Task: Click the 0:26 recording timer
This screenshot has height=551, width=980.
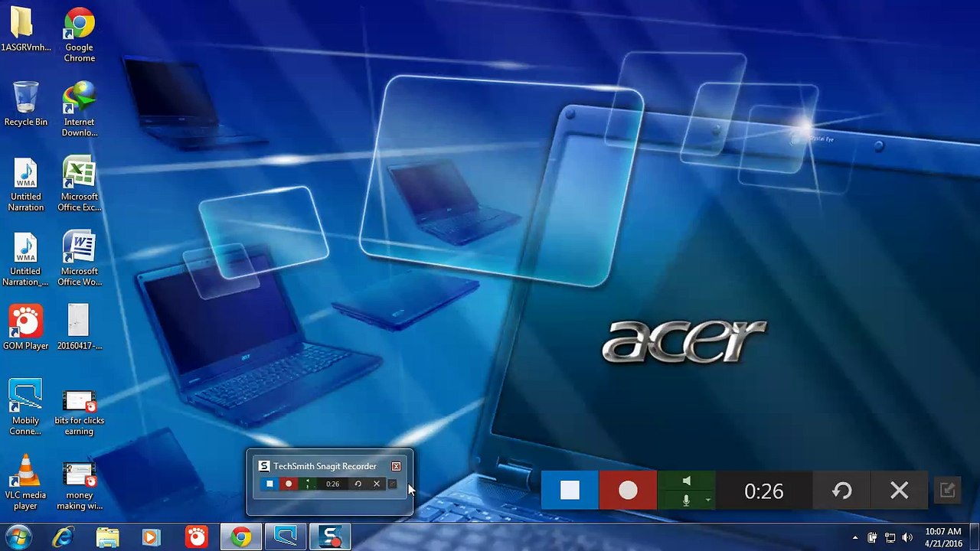Action: pyautogui.click(x=764, y=491)
